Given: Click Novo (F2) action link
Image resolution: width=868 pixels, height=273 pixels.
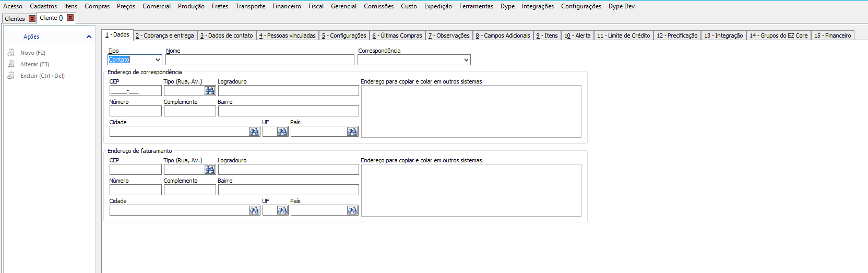Looking at the screenshot, I should click(33, 53).
